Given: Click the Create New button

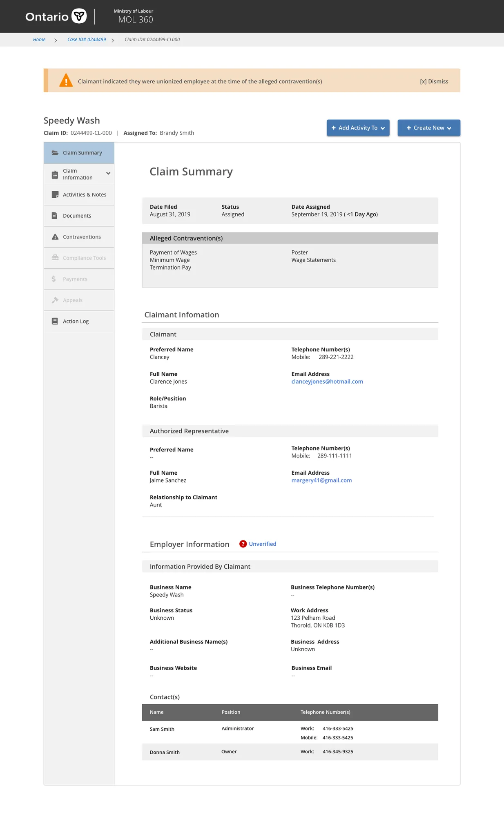Looking at the screenshot, I should (x=429, y=128).
